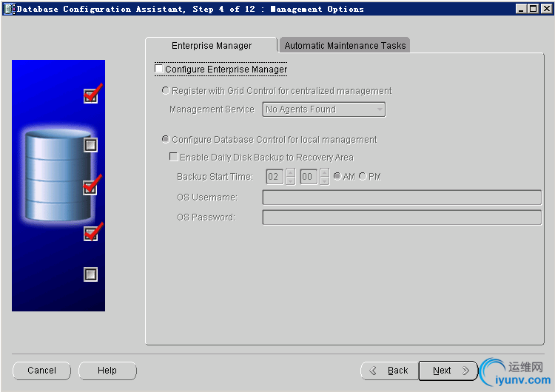Decrease the backup start minute
The height and width of the screenshot is (392, 555).
(325, 180)
